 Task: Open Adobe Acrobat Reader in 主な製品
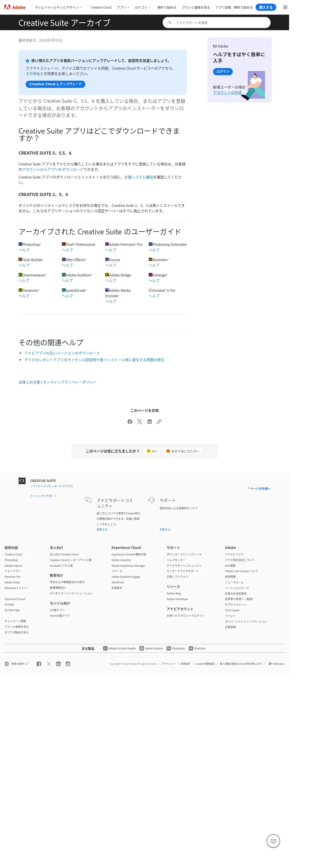pyautogui.click(x=120, y=648)
